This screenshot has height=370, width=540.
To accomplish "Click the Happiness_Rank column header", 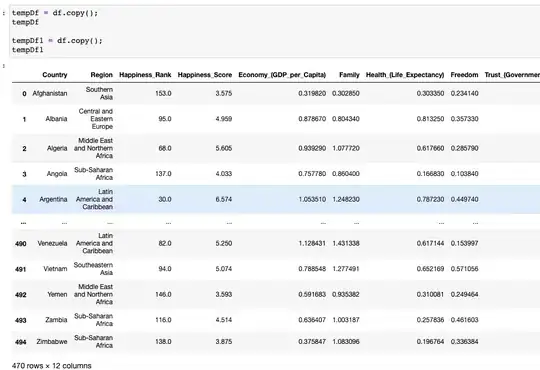I will [x=145, y=75].
